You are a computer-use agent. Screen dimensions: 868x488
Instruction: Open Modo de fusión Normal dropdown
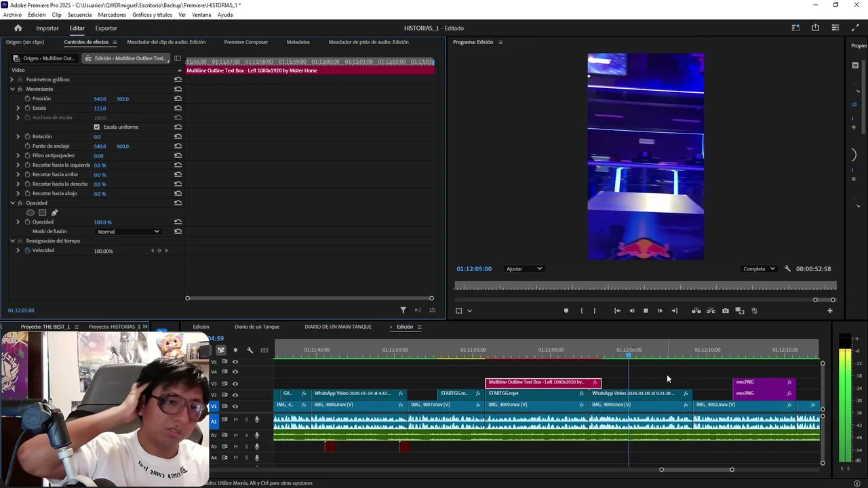point(128,231)
